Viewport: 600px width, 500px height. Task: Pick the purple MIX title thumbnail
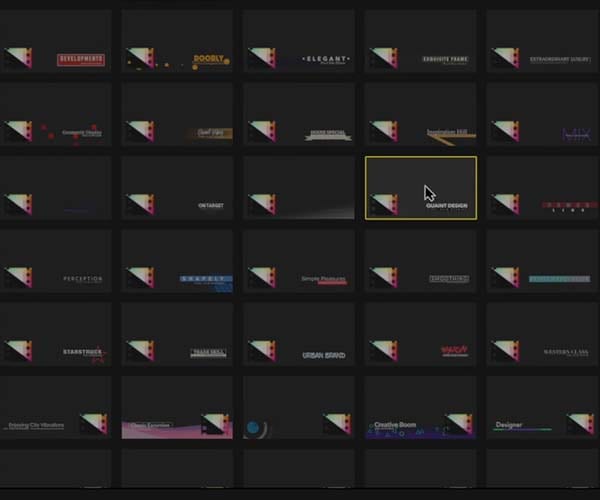[x=543, y=114]
